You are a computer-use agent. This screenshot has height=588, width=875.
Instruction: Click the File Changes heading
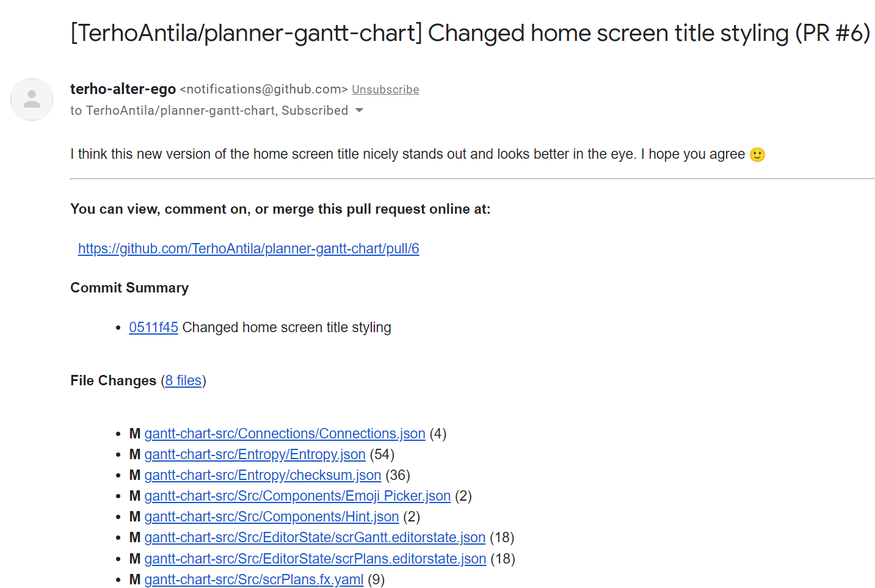coord(113,380)
